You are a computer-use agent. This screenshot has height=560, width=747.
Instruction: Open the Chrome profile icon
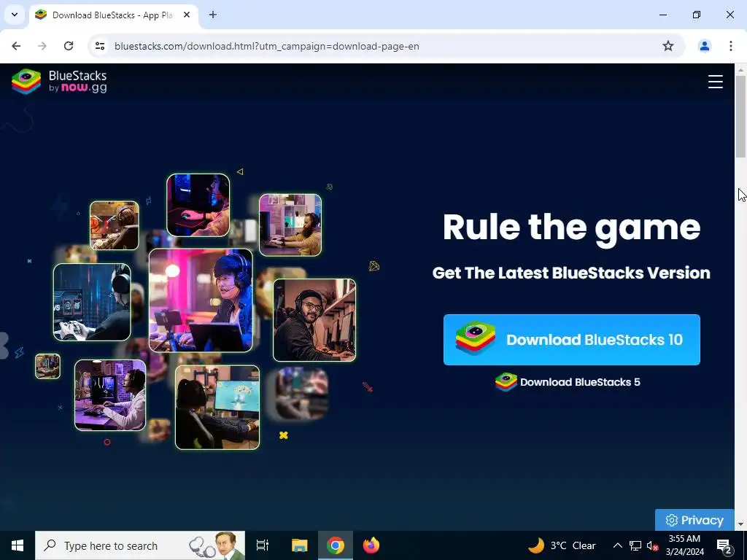tap(704, 46)
